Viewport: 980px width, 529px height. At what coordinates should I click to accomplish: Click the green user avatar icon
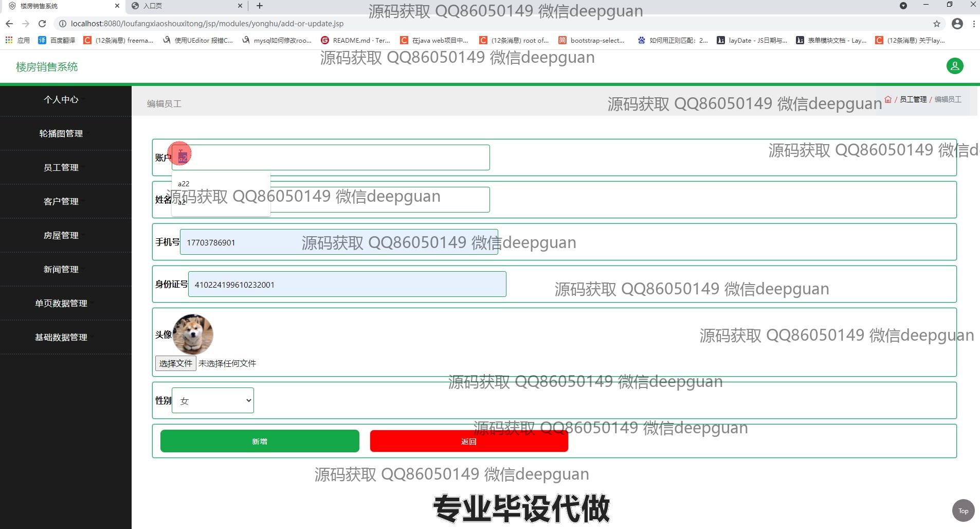click(x=954, y=66)
